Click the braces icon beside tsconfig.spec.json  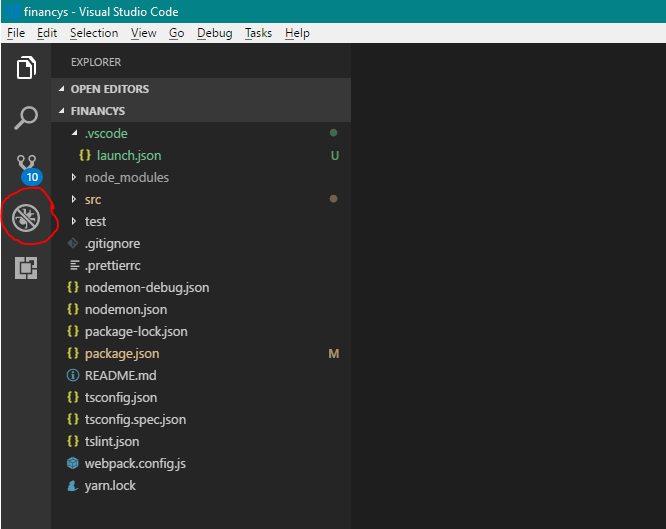73,419
